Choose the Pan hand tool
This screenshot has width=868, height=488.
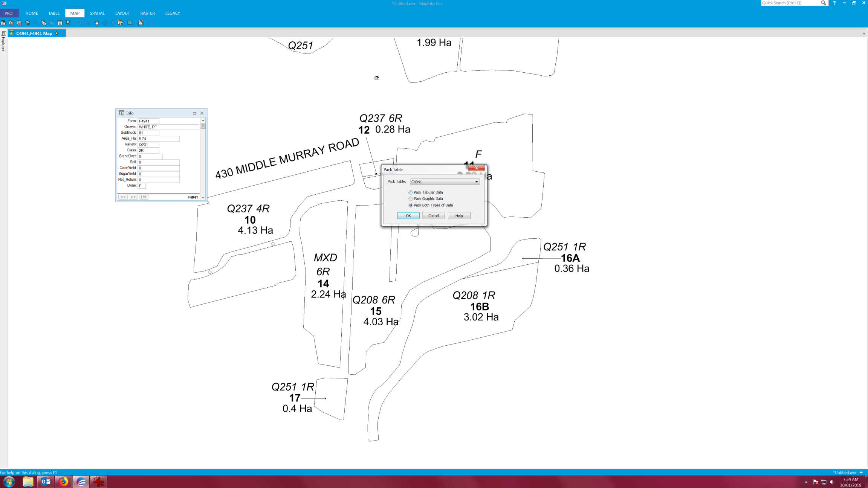tap(97, 23)
